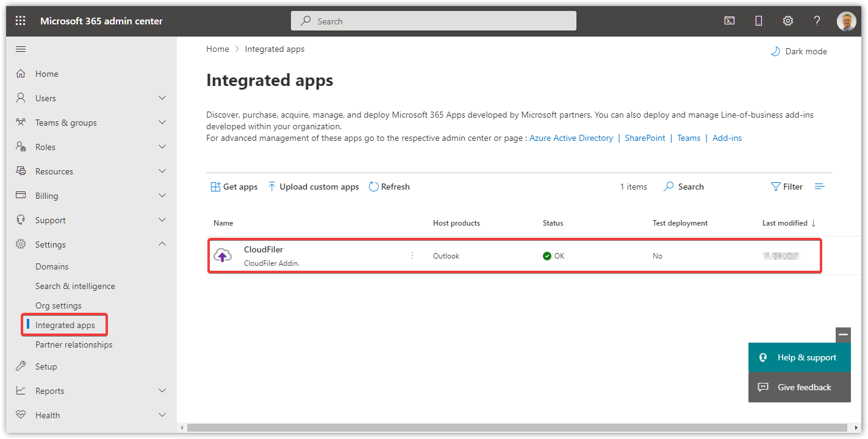Open the app launcher waffle icon
Image resolution: width=868 pixels, height=439 pixels.
pyautogui.click(x=21, y=21)
